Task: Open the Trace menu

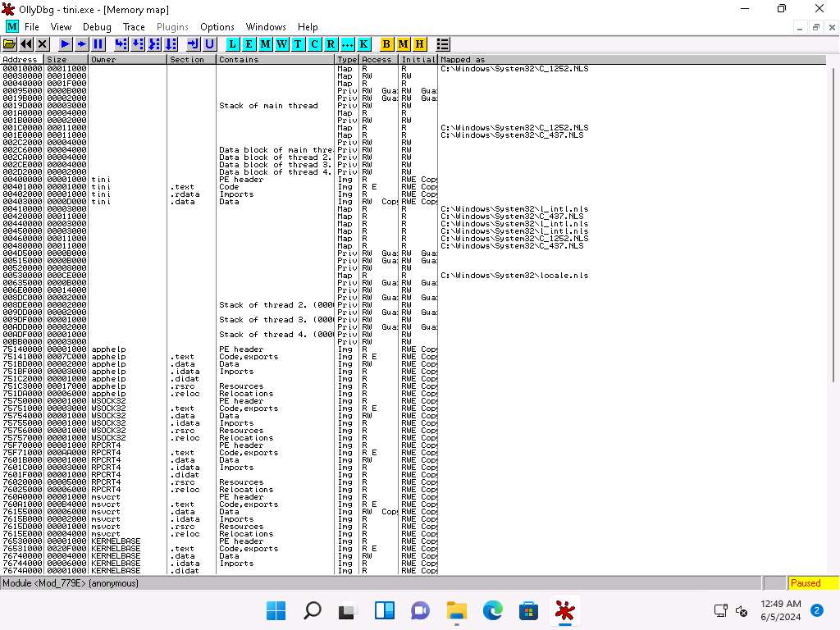Action: [x=134, y=27]
